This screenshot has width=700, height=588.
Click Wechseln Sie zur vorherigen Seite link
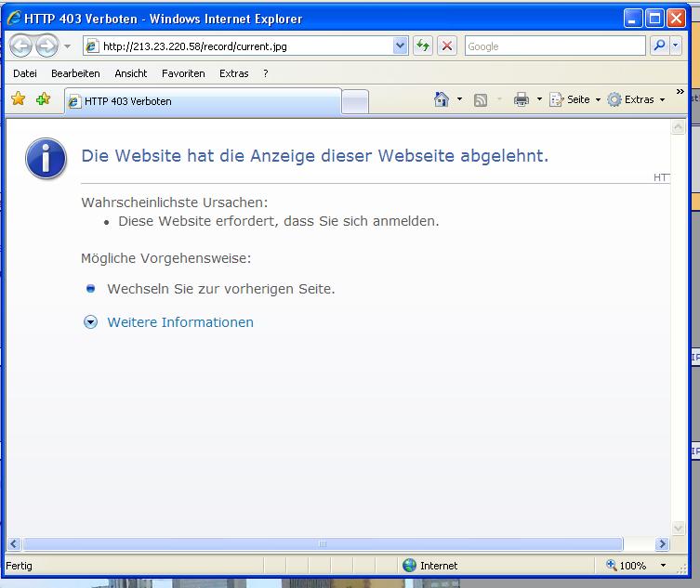click(220, 289)
